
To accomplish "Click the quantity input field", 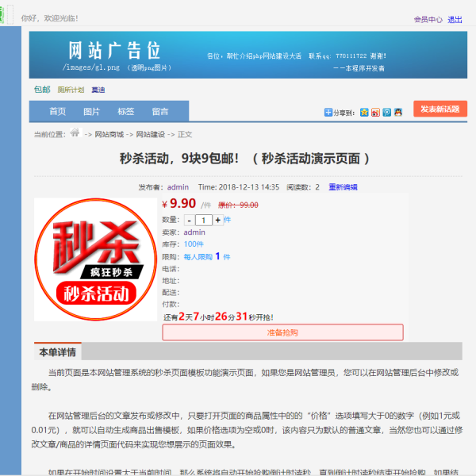I will [x=204, y=220].
